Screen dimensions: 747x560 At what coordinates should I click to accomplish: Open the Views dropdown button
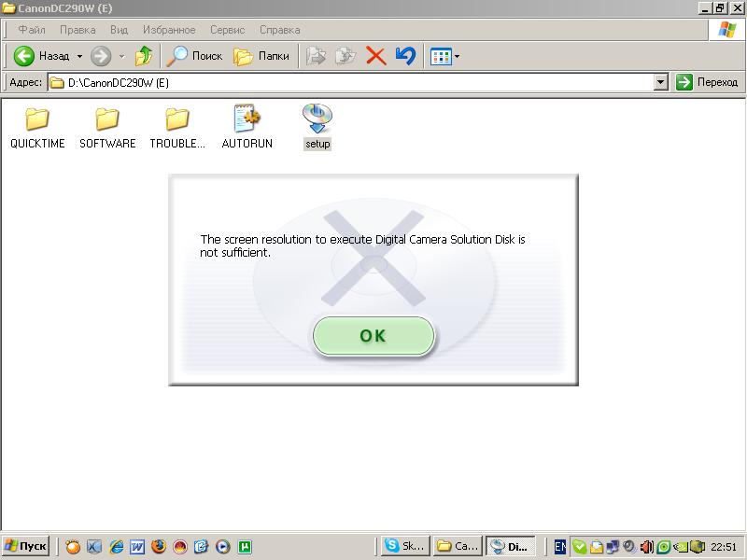tap(444, 56)
